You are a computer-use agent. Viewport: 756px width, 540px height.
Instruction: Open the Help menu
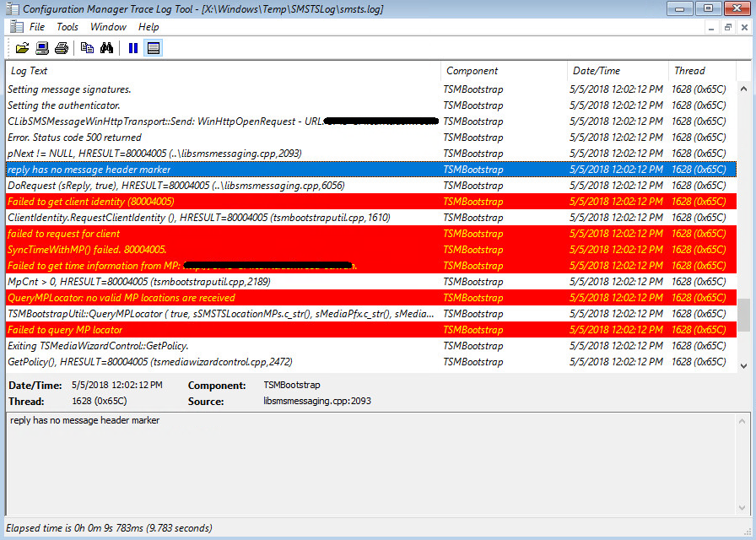tap(148, 27)
